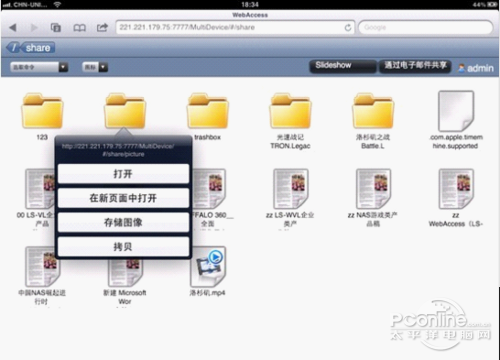
Task: Go forward with the Safari forward arrow
Action: [x=34, y=27]
